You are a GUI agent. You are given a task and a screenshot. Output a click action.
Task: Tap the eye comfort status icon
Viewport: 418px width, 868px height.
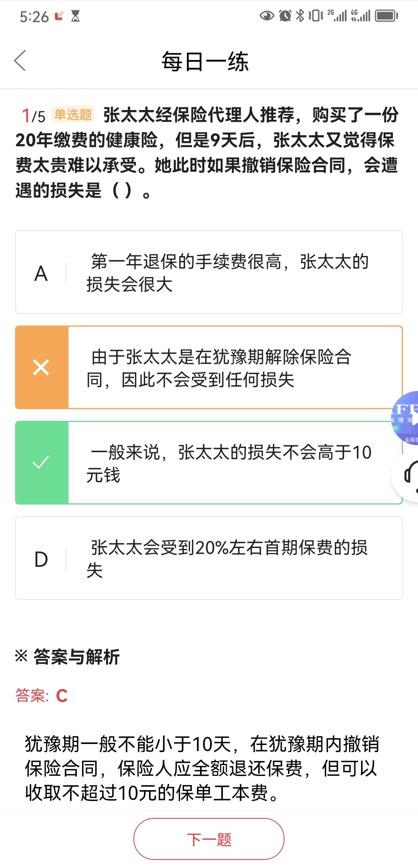pos(267,16)
